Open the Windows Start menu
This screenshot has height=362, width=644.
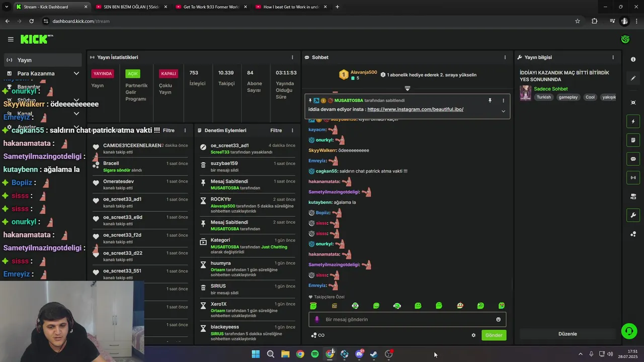click(256, 354)
